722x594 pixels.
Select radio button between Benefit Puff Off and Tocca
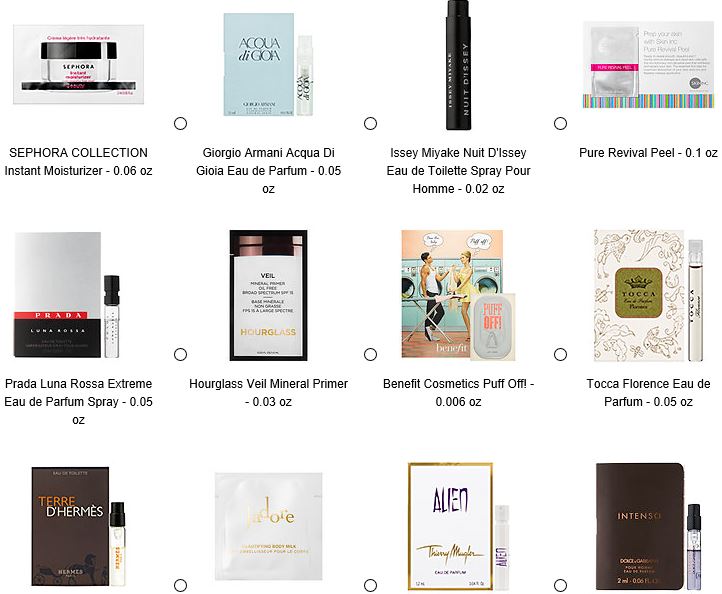560,355
